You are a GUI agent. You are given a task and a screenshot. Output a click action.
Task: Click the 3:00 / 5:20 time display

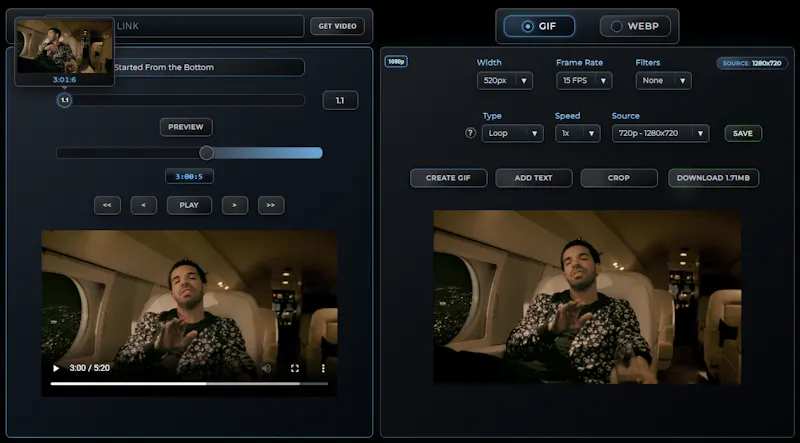click(89, 368)
